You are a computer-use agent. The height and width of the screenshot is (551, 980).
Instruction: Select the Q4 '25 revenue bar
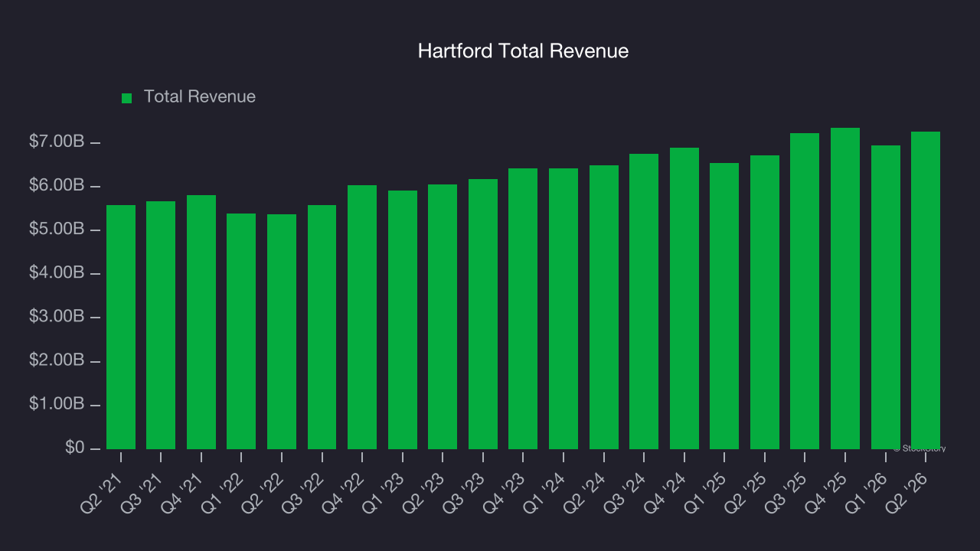coord(845,289)
